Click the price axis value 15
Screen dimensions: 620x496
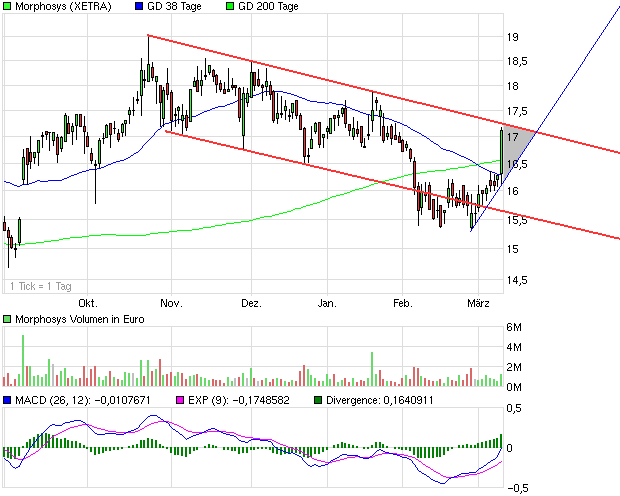[513, 249]
